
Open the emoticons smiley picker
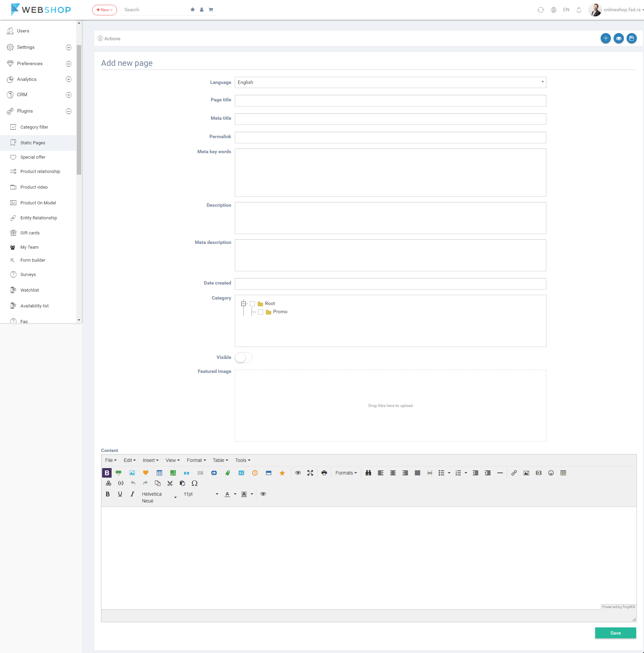click(551, 473)
